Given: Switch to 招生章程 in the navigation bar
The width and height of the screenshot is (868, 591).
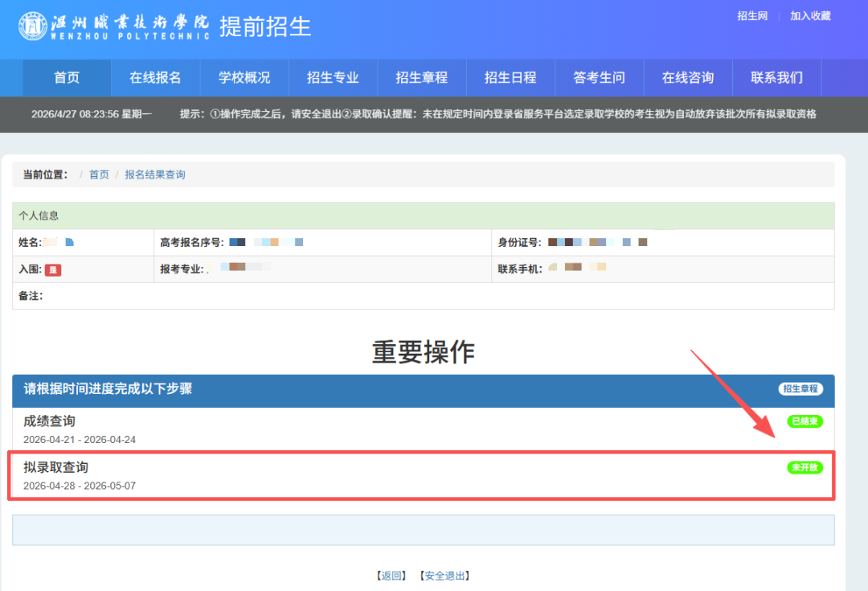Looking at the screenshot, I should 421,78.
